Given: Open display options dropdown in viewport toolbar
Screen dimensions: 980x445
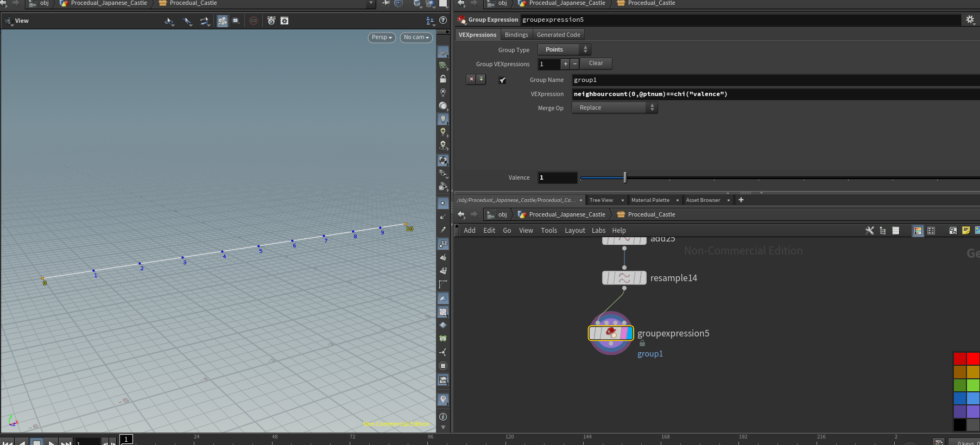Looking at the screenshot, I should click(x=431, y=21).
